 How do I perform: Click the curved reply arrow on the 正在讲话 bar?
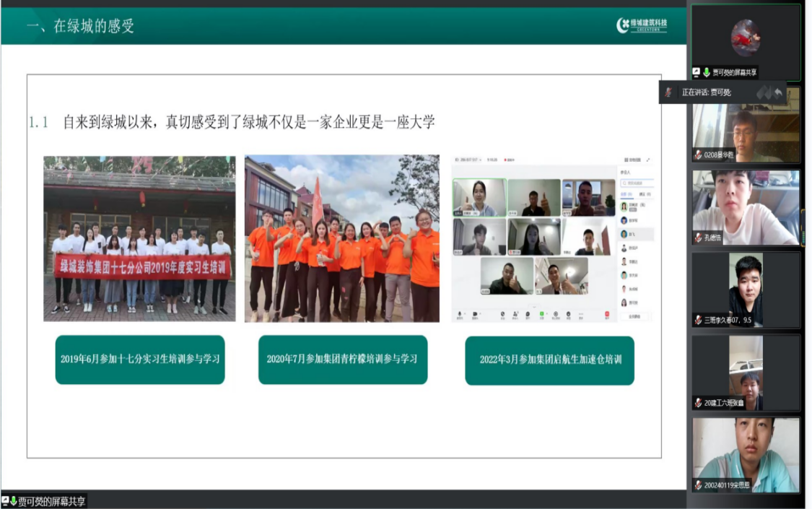click(x=778, y=92)
